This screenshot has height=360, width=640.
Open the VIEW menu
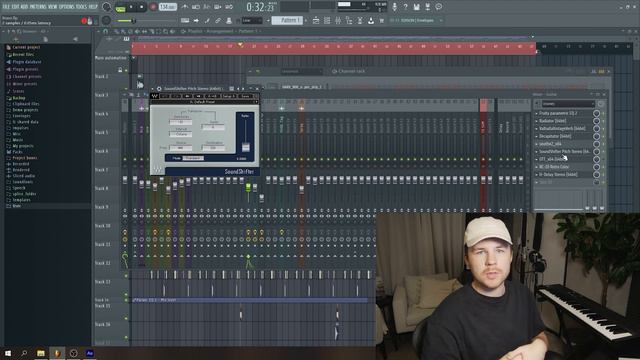tap(53, 7)
